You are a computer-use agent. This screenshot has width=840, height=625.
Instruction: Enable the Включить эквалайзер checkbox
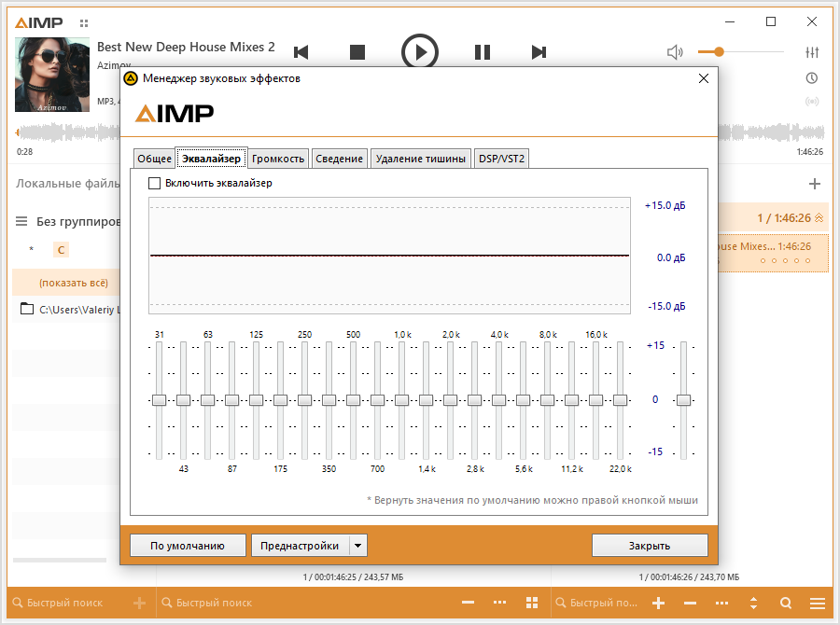154,183
